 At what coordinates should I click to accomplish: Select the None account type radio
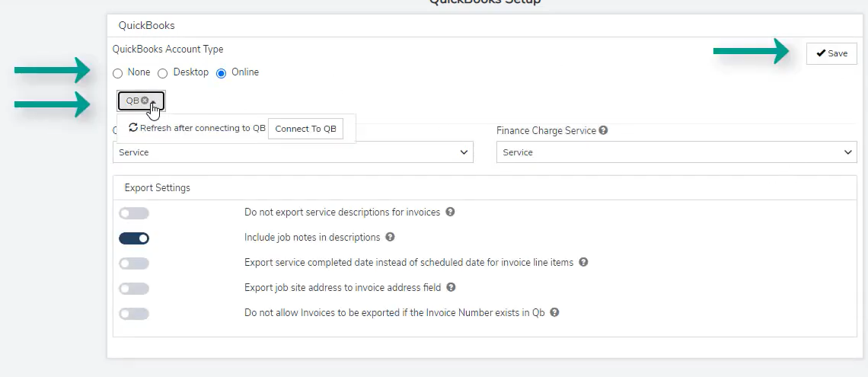pos(117,73)
